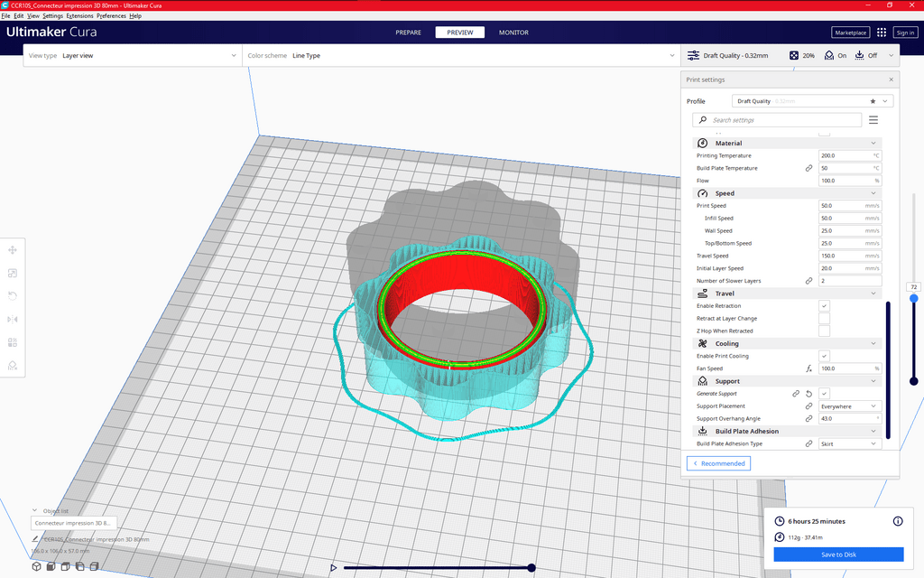Image resolution: width=924 pixels, height=578 pixels.
Task: Switch back to Recommended settings
Action: (x=718, y=463)
